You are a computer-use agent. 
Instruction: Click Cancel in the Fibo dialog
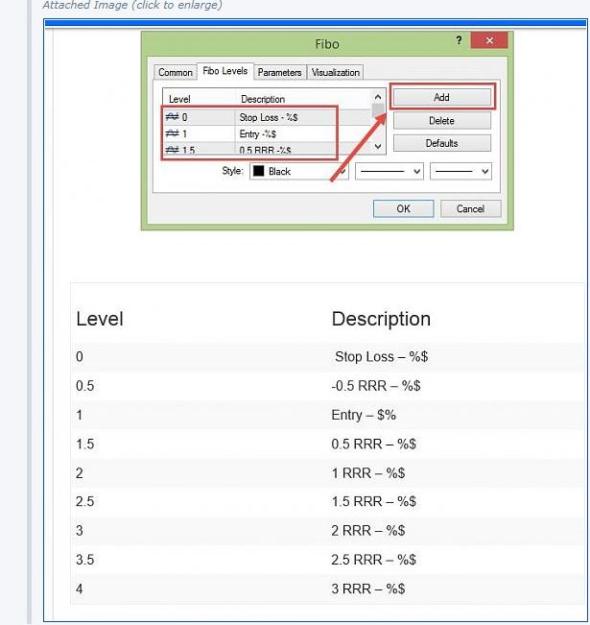click(x=470, y=209)
